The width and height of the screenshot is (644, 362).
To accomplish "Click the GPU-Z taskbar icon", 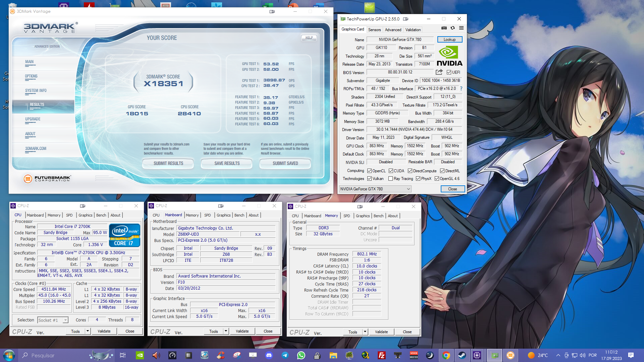I will 494,355.
